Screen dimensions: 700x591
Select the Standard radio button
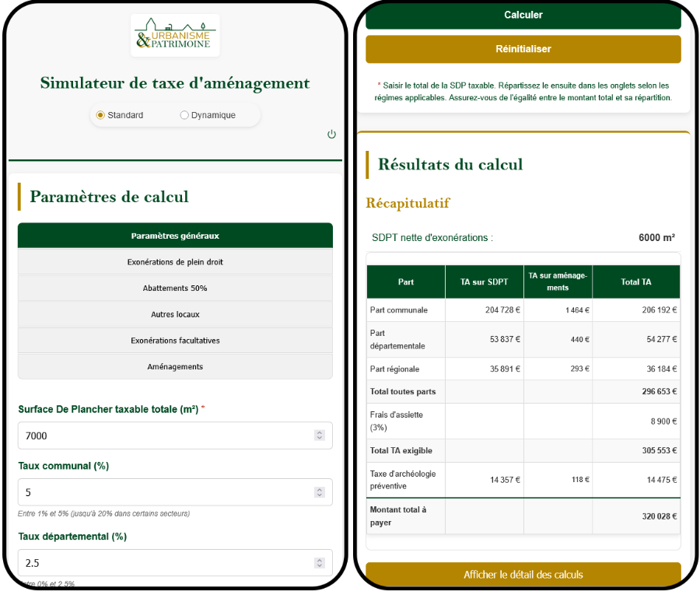pos(100,115)
